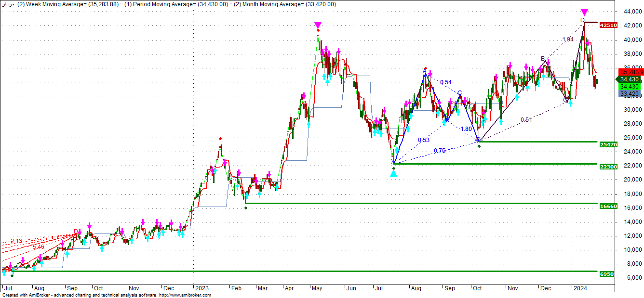
Task: Click the 2023 year marker on time axis
Action: [201, 288]
